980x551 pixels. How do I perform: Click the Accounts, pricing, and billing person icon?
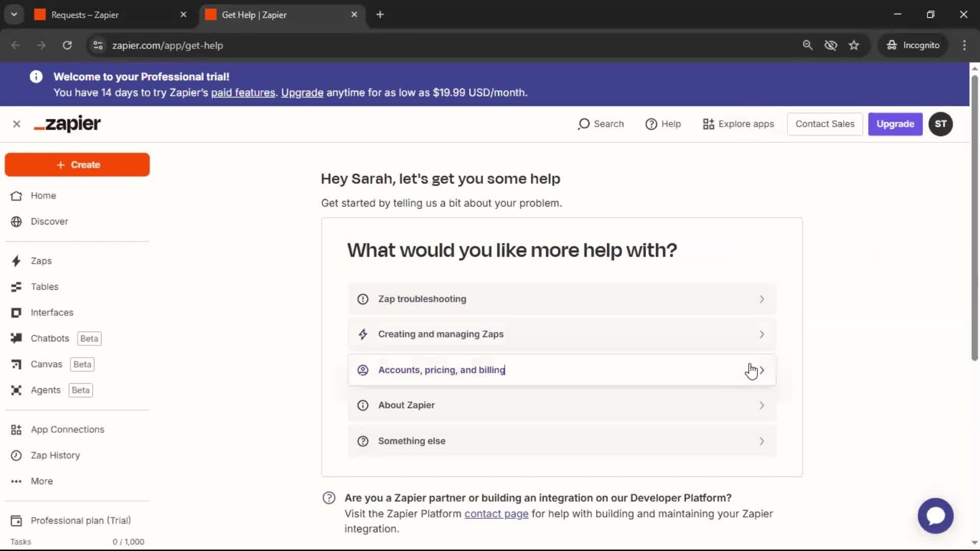point(362,370)
